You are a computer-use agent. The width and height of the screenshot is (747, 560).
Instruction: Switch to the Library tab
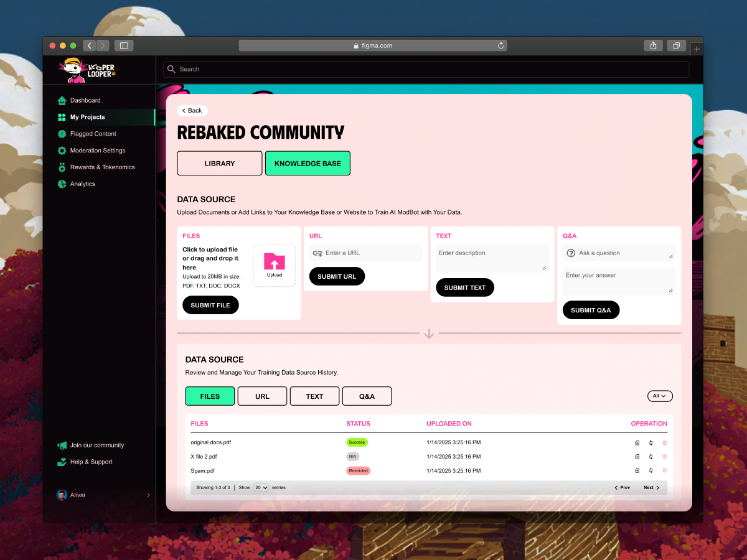(x=220, y=164)
